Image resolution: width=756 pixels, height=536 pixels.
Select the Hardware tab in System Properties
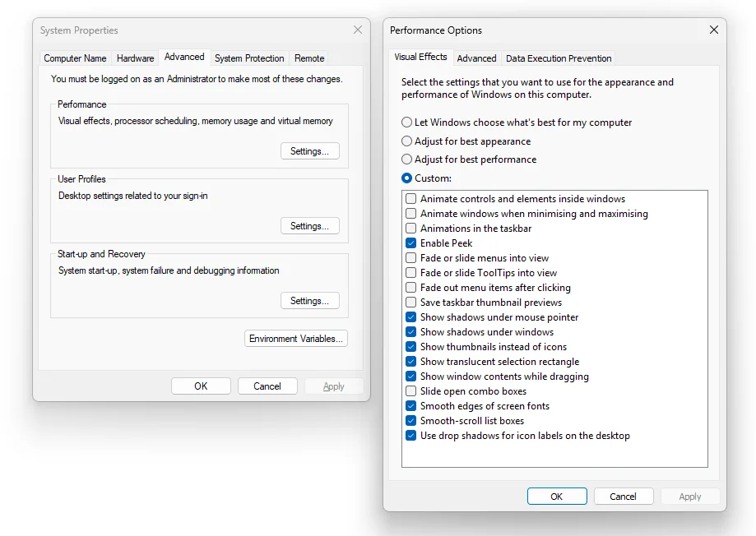click(x=135, y=58)
